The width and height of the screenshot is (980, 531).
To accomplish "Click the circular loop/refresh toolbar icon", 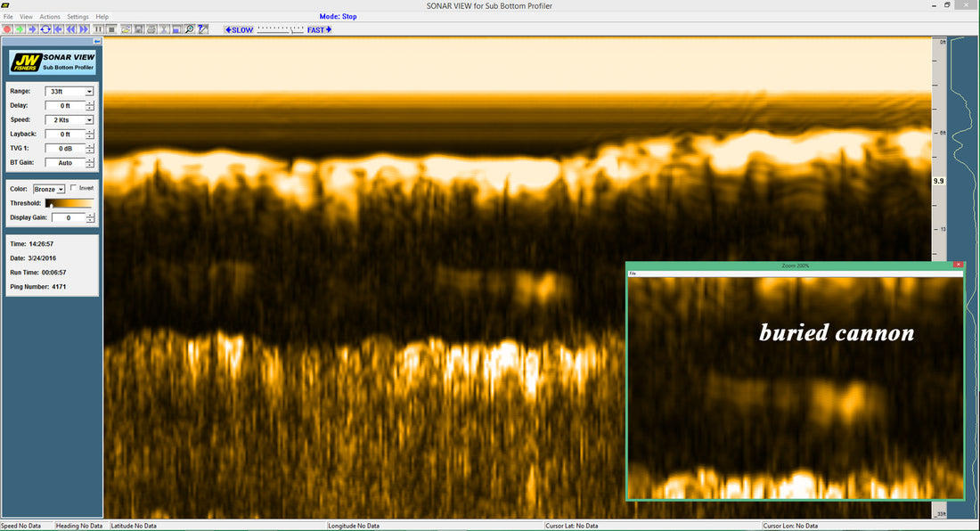I will 45,29.
